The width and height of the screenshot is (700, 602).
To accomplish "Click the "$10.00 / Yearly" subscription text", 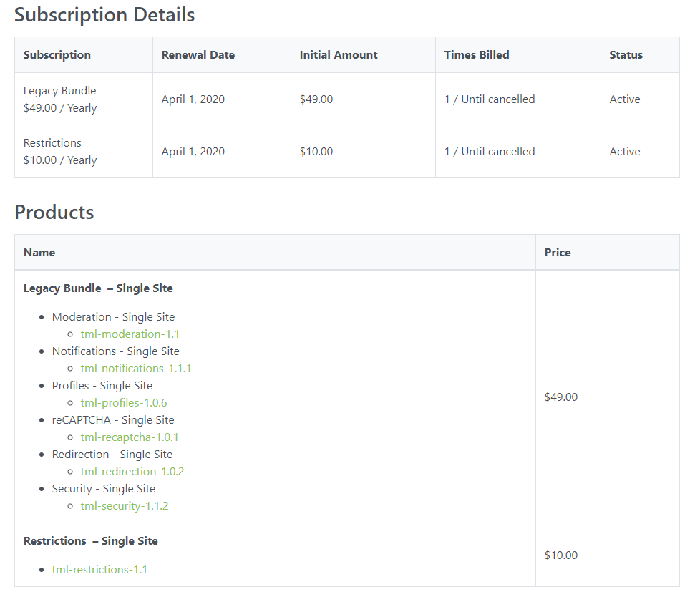I will (60, 160).
